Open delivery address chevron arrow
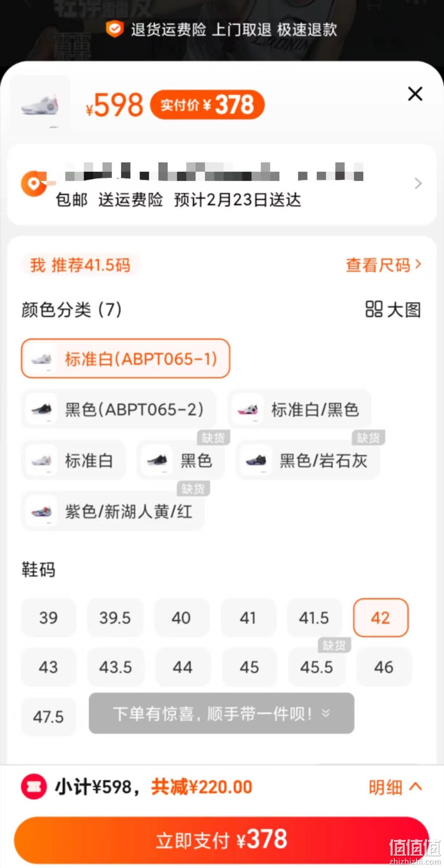The height and width of the screenshot is (868, 444). 418,184
